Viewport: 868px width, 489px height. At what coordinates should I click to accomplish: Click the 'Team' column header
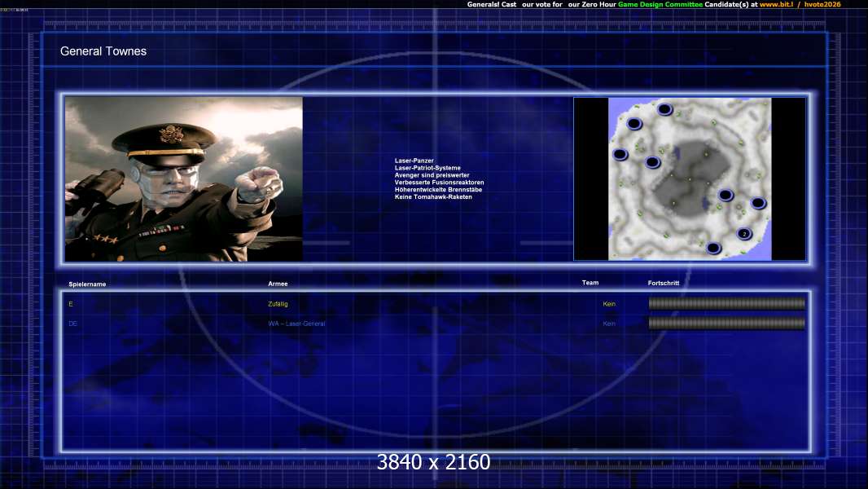point(590,283)
